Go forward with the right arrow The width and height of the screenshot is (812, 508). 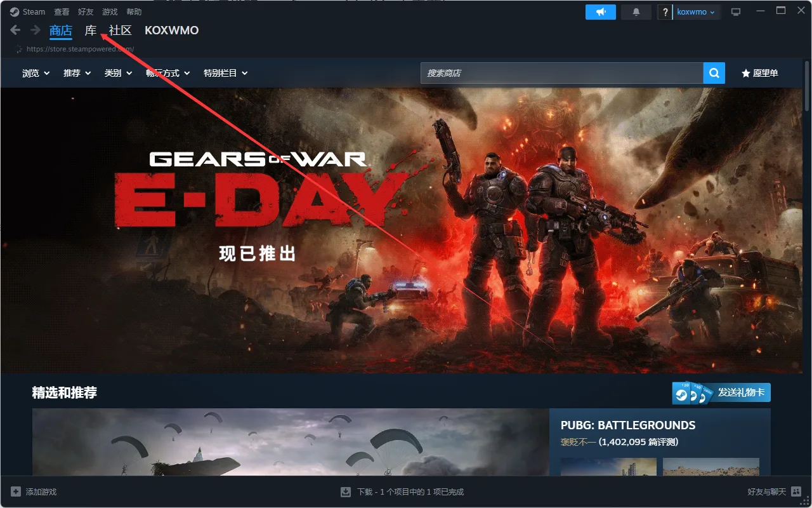36,30
